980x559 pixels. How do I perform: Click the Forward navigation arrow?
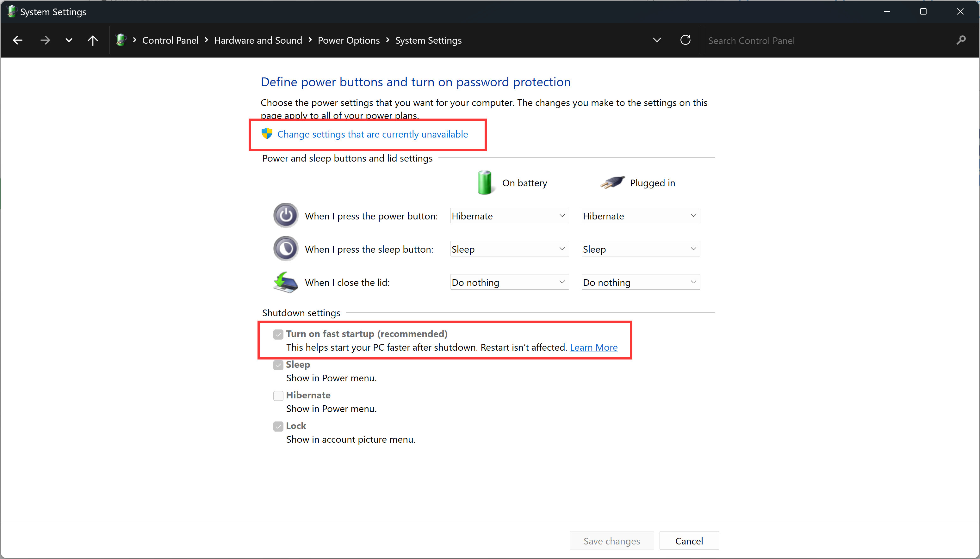pyautogui.click(x=45, y=40)
